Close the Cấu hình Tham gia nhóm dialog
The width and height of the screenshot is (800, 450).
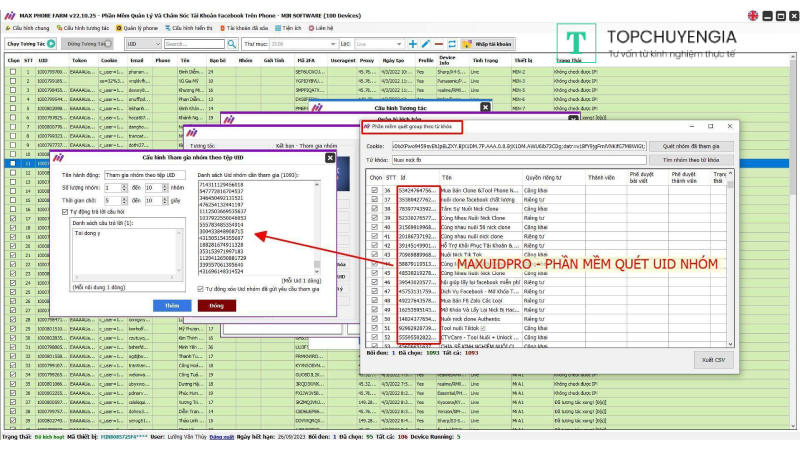(x=330, y=158)
